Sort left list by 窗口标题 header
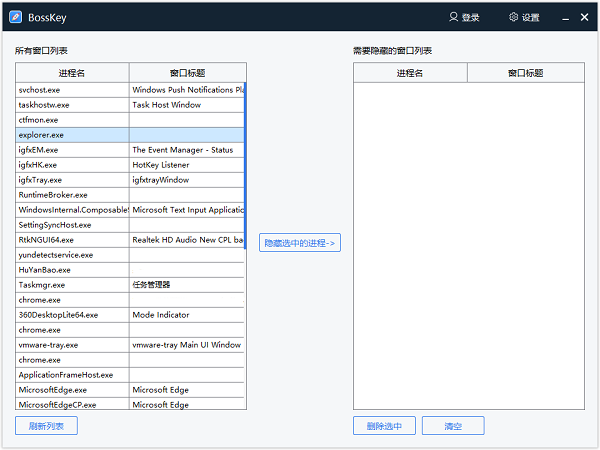 tap(188, 73)
